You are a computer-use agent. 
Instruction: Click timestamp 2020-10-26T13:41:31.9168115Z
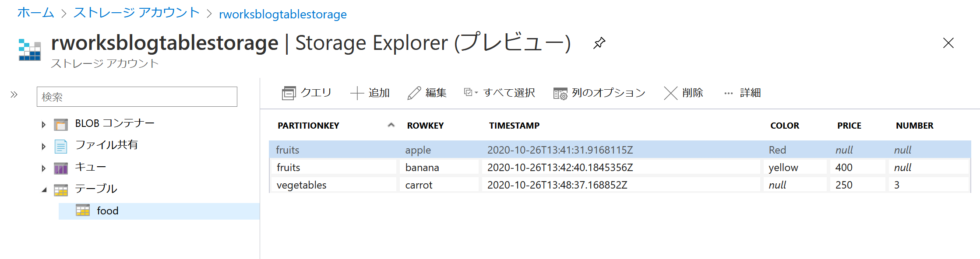(x=560, y=150)
